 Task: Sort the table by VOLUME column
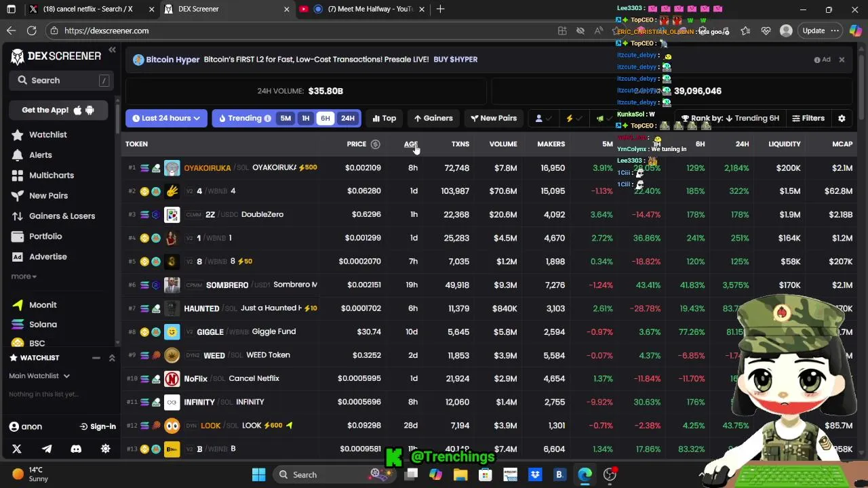click(x=503, y=144)
